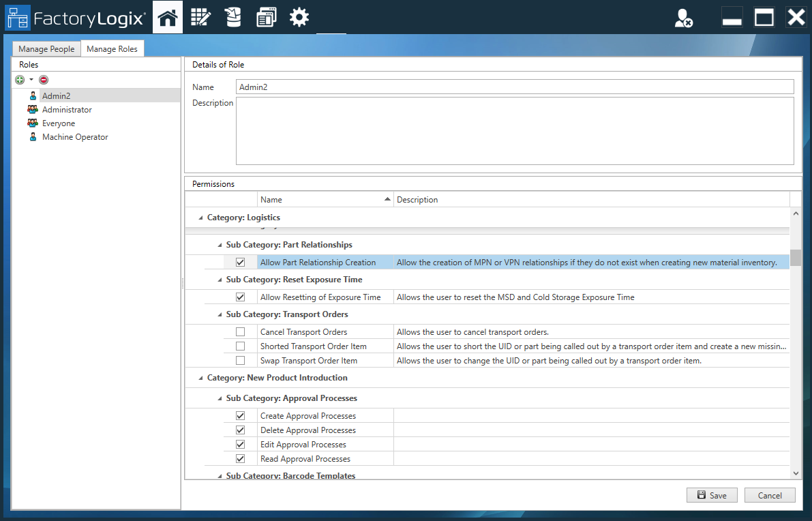The width and height of the screenshot is (812, 521).
Task: Collapse Sub Category: Approval Processes
Action: pyautogui.click(x=220, y=398)
